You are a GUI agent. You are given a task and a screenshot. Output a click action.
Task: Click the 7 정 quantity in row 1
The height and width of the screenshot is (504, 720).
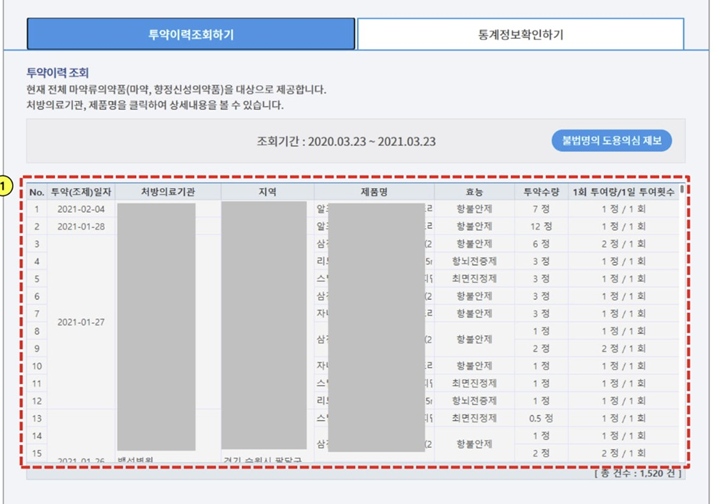click(541, 209)
